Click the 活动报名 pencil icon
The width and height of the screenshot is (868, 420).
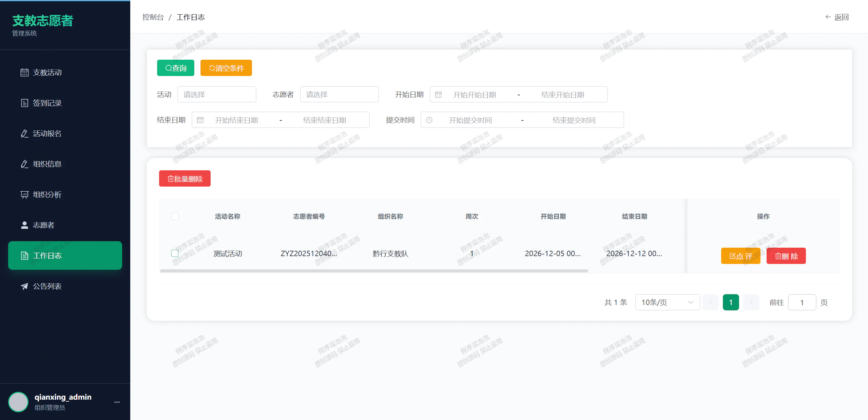pyautogui.click(x=24, y=134)
